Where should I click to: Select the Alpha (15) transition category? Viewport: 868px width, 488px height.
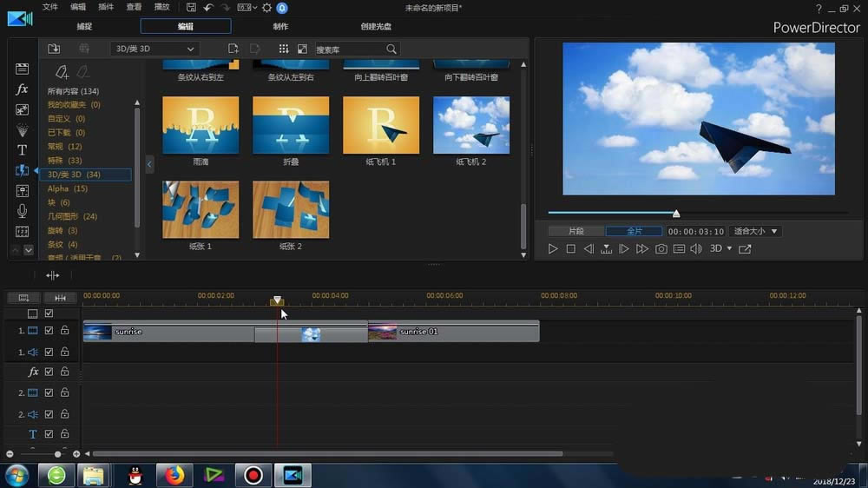pos(68,188)
